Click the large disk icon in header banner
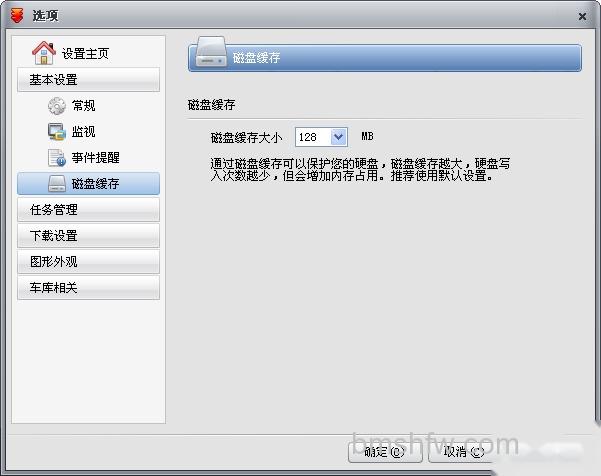Screen dimensions: 601x476 click(210, 51)
